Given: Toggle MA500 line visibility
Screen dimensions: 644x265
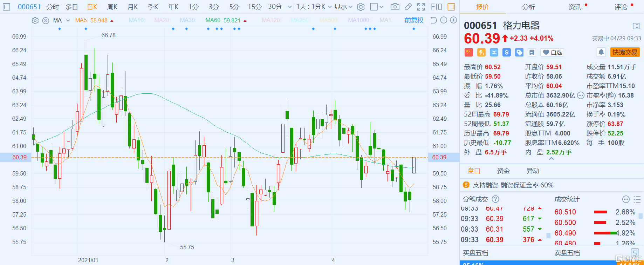Looking at the screenshot, I should click(x=329, y=20).
